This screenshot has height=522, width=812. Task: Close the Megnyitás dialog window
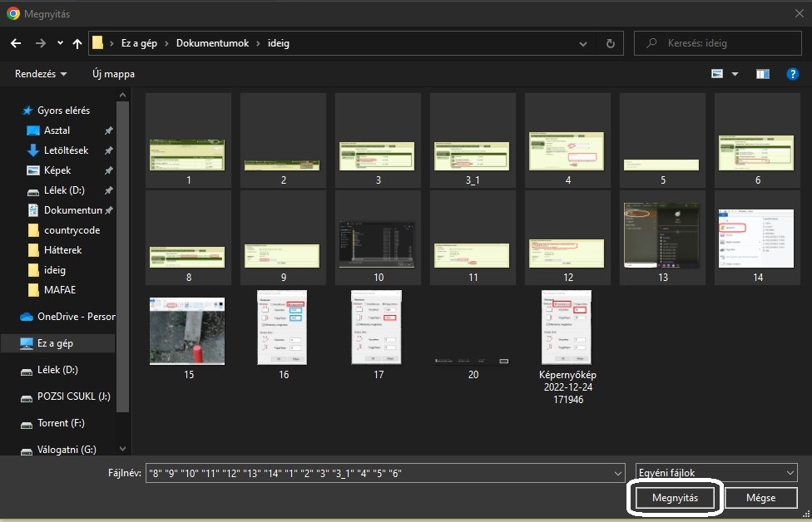click(799, 13)
